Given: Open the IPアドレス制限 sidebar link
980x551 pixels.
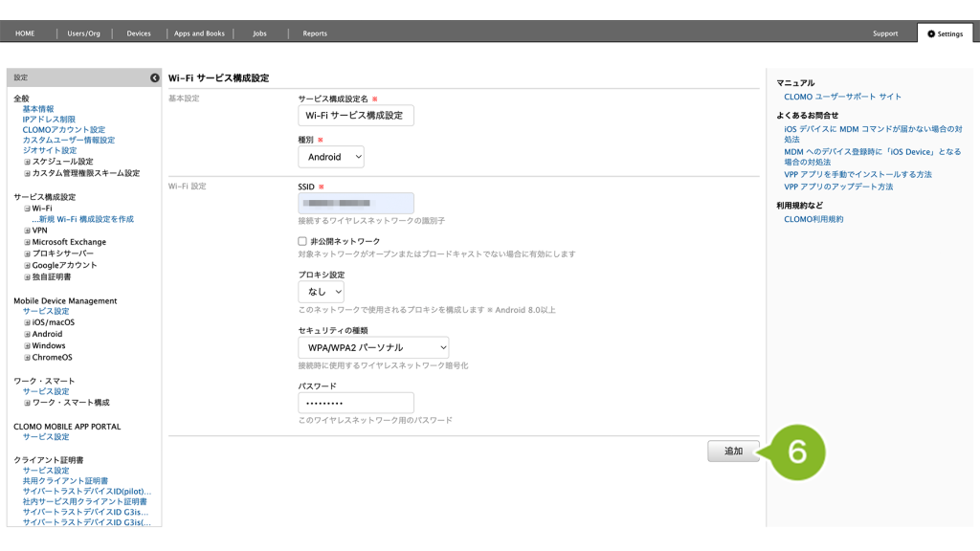Looking at the screenshot, I should [x=49, y=120].
